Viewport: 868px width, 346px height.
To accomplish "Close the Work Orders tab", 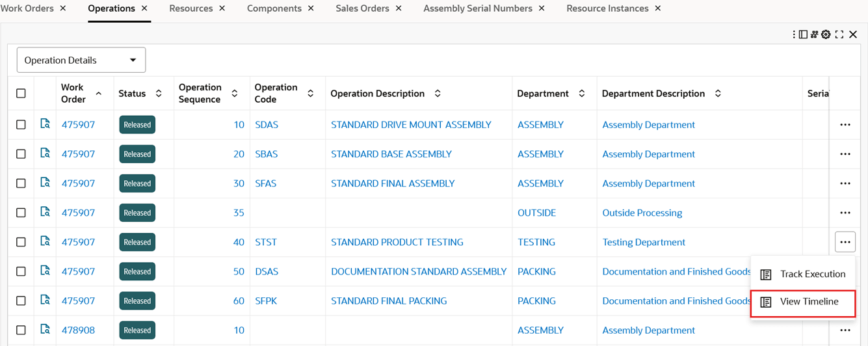I will click(x=63, y=8).
